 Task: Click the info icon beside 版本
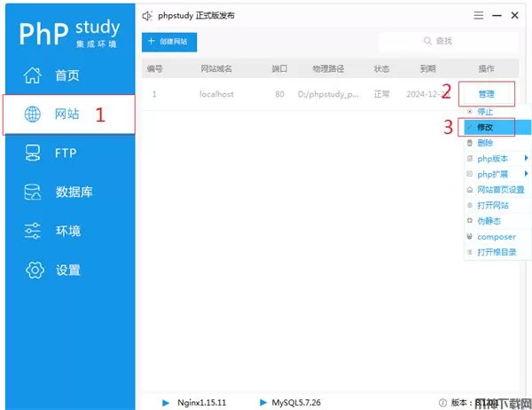click(442, 403)
